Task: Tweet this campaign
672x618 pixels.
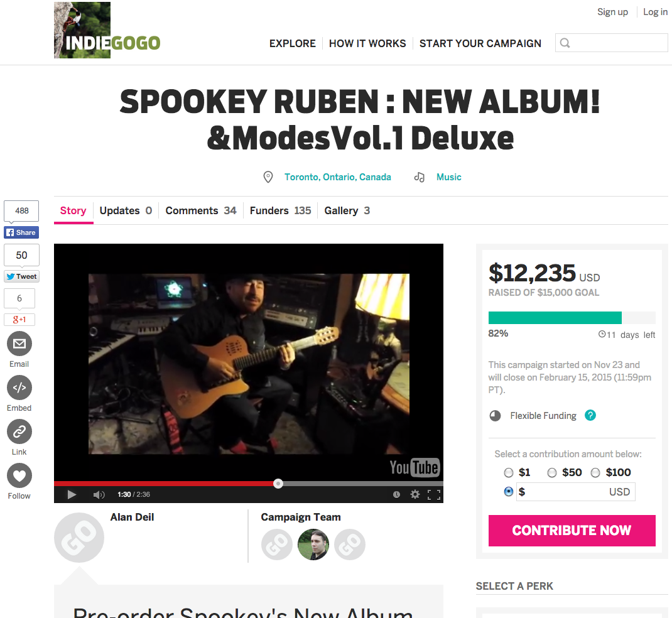Action: click(x=21, y=276)
